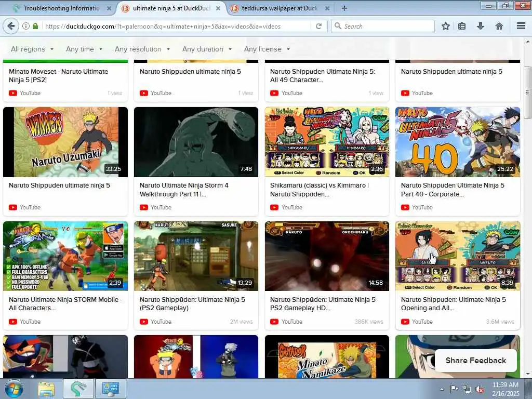
Task: Click the site information icon in address bar
Action: [x=26, y=26]
